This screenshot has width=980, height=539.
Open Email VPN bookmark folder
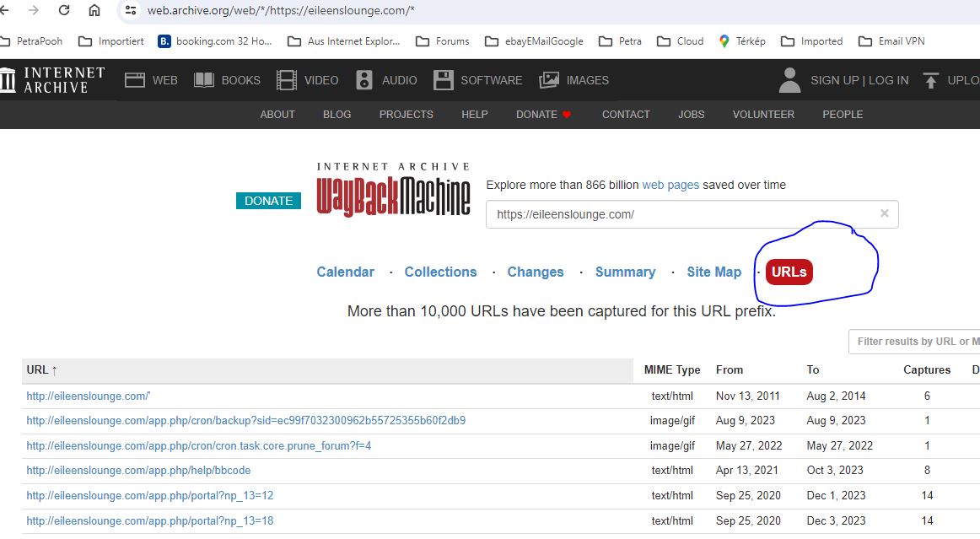tap(891, 41)
